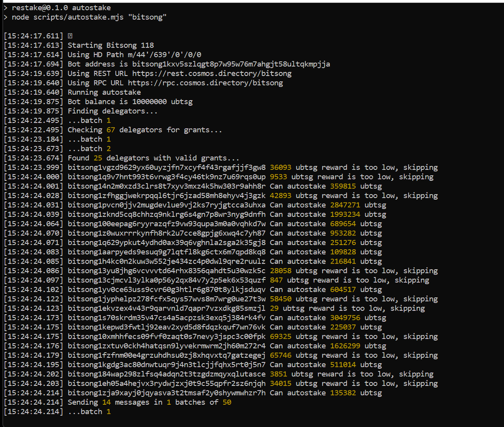Click the 'Running autostake' log line
Image resolution: width=504 pixels, height=427 pixels.
pyautogui.click(x=104, y=92)
